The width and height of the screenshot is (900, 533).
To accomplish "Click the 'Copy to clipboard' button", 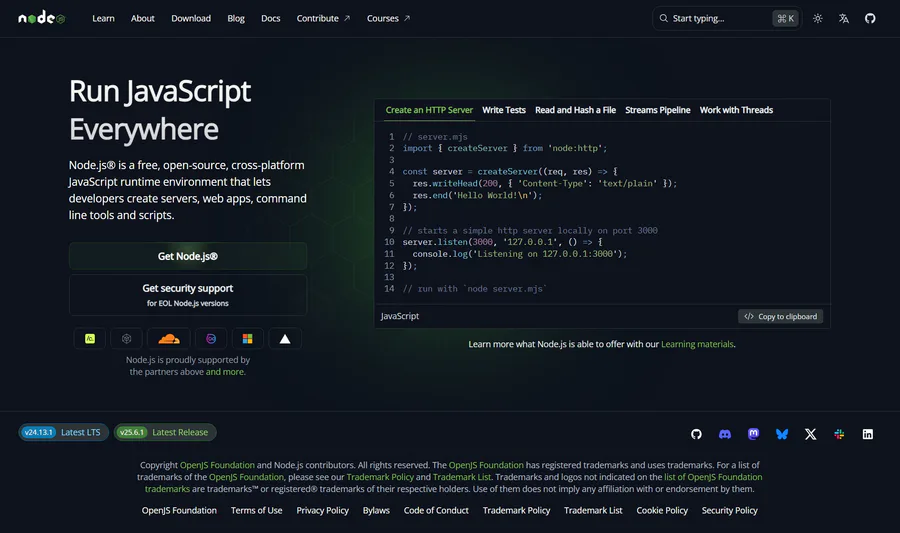I will point(781,317).
